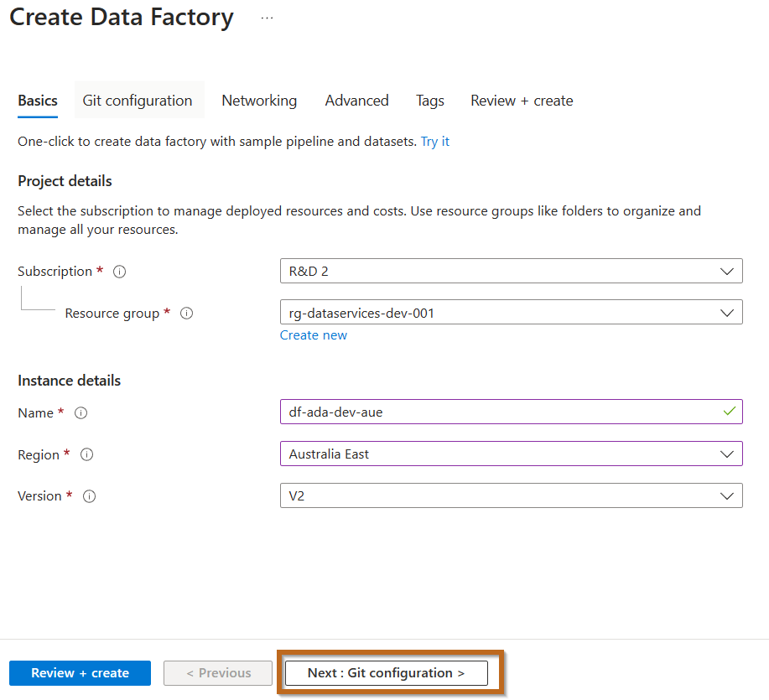This screenshot has width=769, height=700.
Task: Open the Subscription info tooltip icon
Action: click(x=119, y=271)
